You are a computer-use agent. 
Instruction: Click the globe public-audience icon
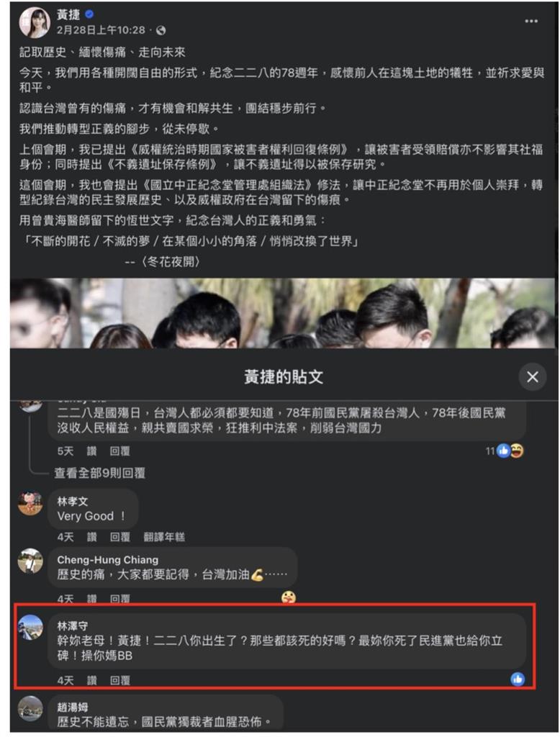(x=161, y=30)
